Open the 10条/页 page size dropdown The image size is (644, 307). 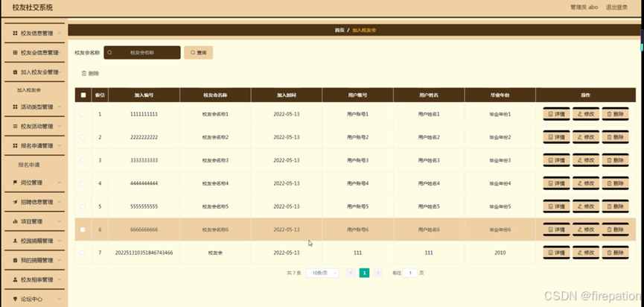(x=323, y=273)
